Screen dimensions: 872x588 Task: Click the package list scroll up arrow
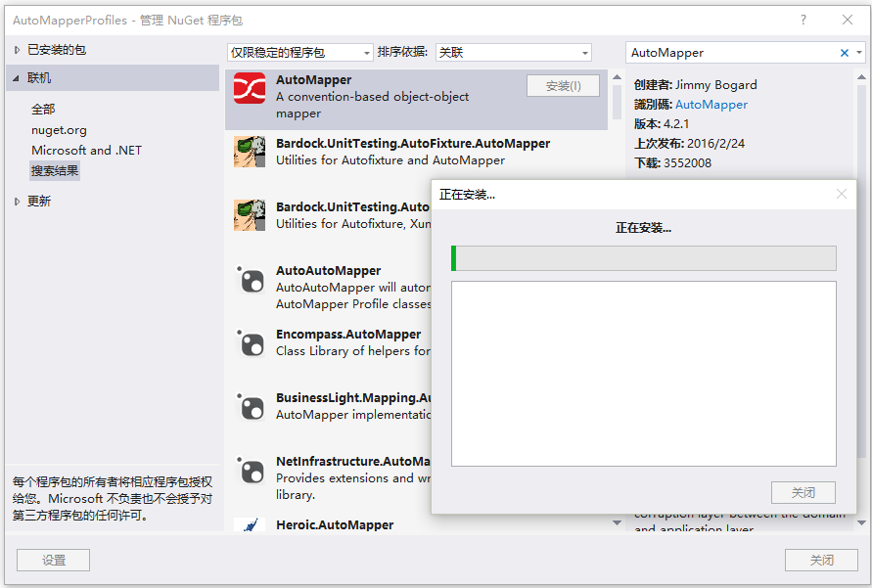(x=617, y=77)
